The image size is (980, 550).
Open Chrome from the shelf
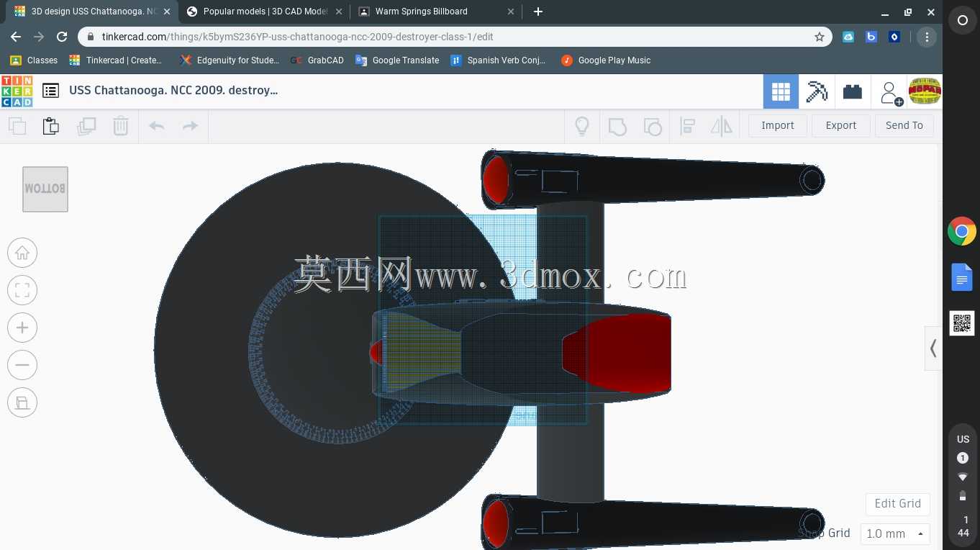click(x=962, y=232)
